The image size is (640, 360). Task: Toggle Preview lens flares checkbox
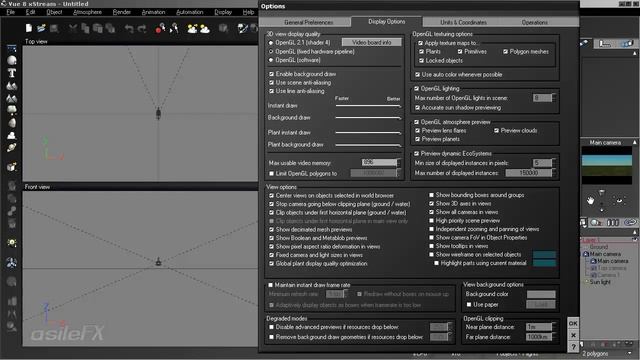click(418, 131)
